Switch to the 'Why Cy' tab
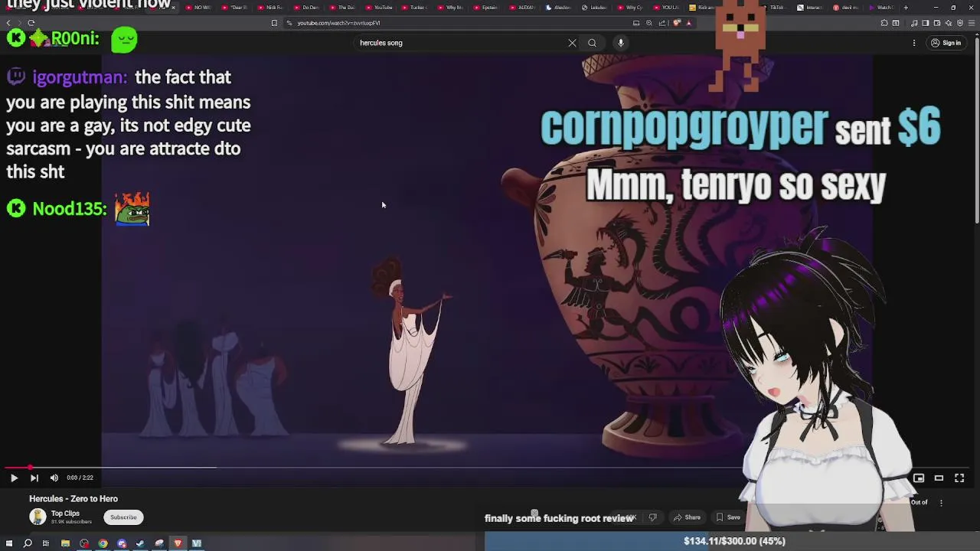 point(629,8)
